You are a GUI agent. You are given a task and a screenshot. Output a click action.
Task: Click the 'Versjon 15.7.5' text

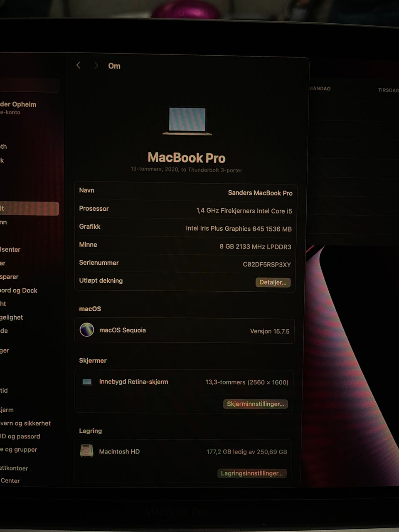270,331
